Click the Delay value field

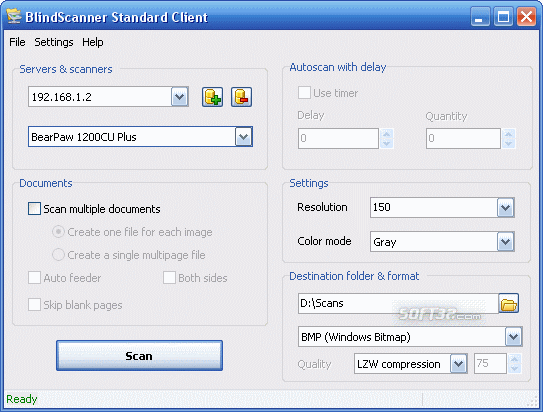coord(338,138)
